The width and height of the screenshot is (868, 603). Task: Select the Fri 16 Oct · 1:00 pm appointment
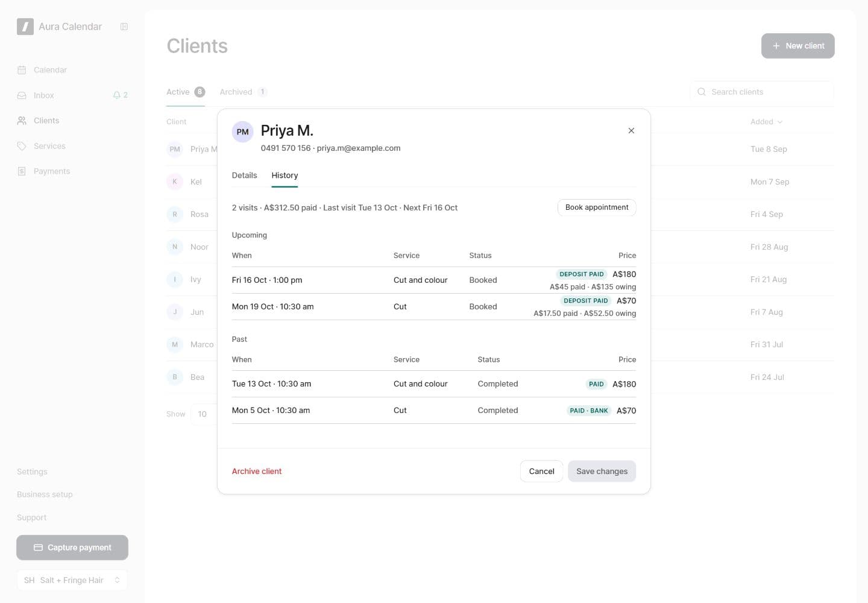[434, 280]
